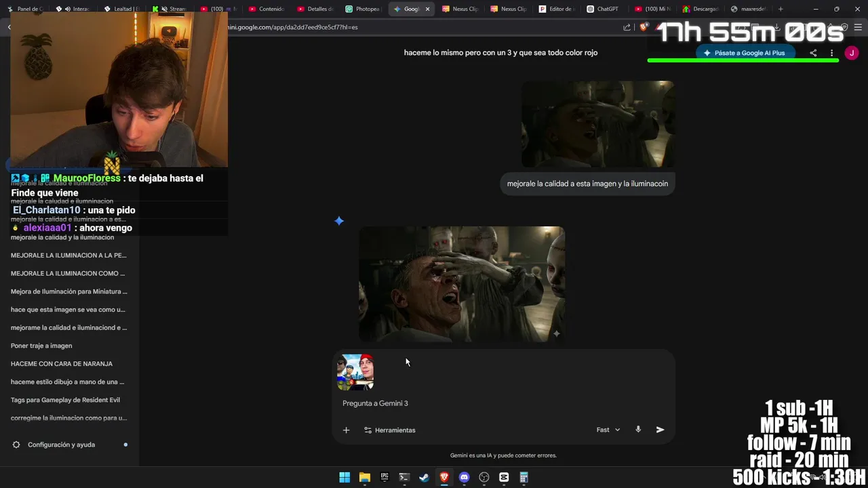Open the terminal app from taskbar
The height and width of the screenshot is (488, 868).
tap(404, 477)
